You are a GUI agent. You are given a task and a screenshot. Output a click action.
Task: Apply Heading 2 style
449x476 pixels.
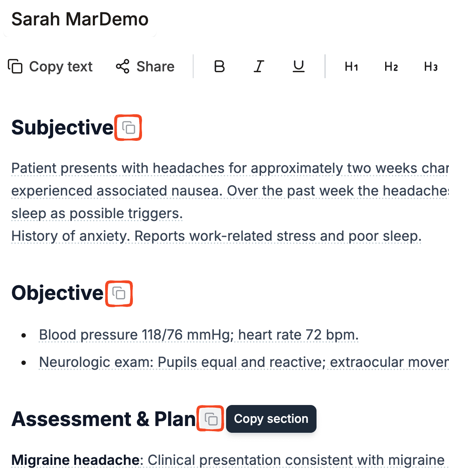pos(391,67)
